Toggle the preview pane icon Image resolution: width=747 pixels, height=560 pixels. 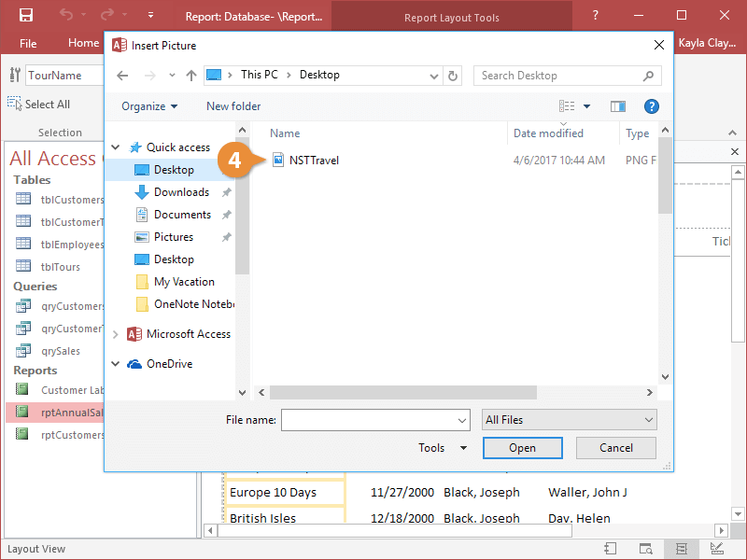coord(617,106)
